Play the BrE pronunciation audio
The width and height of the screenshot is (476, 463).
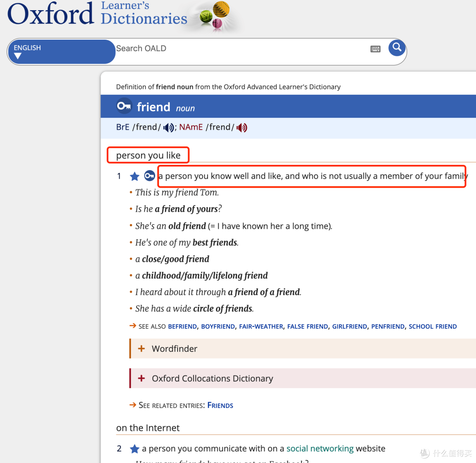coord(169,127)
